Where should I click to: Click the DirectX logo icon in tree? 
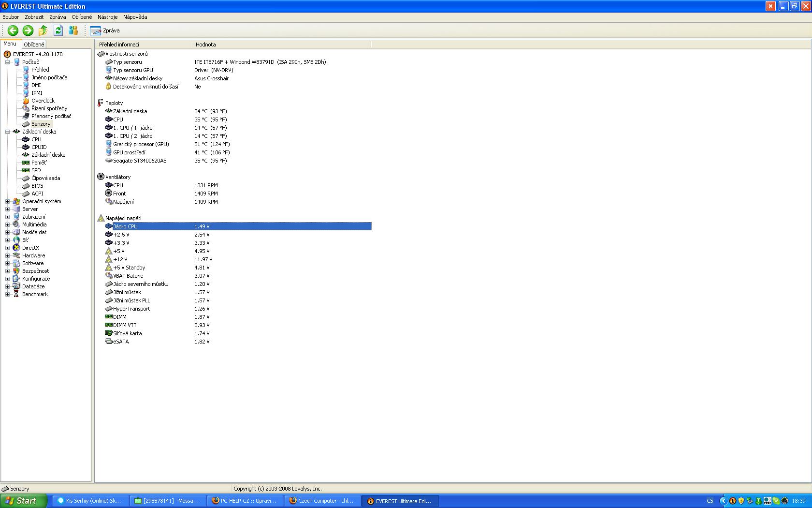tap(16, 248)
